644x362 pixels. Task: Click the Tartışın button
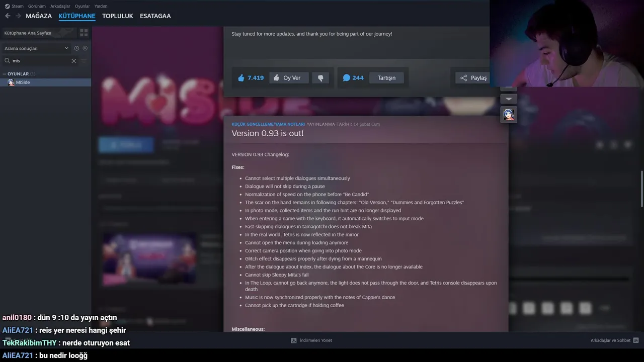point(386,78)
